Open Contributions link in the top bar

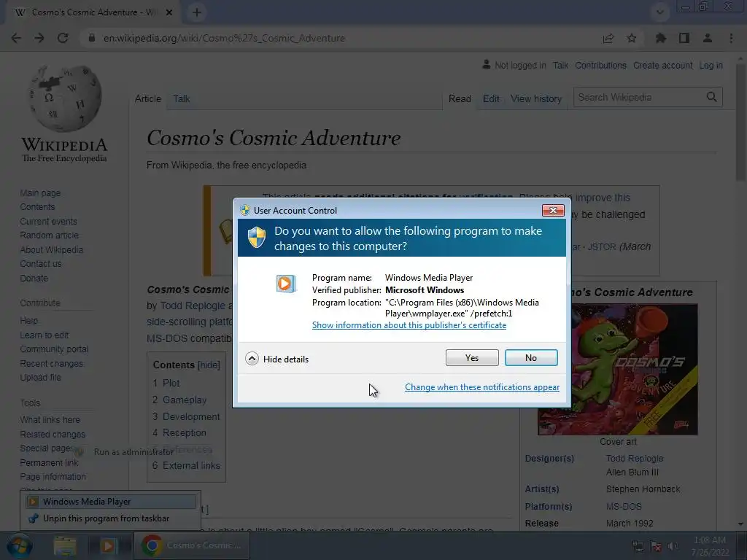tap(600, 65)
